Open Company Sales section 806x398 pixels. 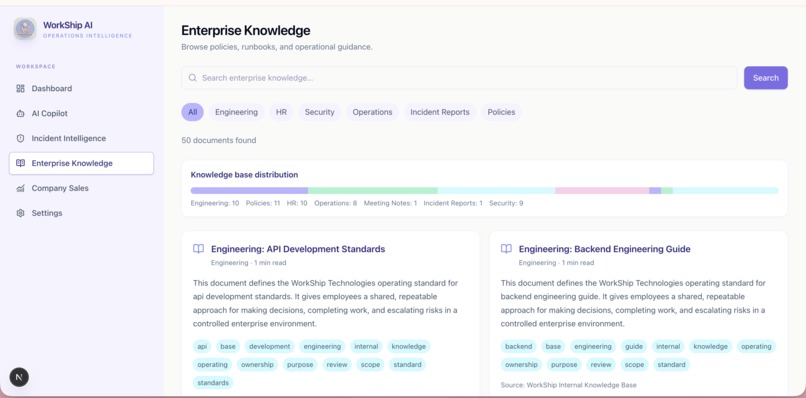pyautogui.click(x=81, y=188)
